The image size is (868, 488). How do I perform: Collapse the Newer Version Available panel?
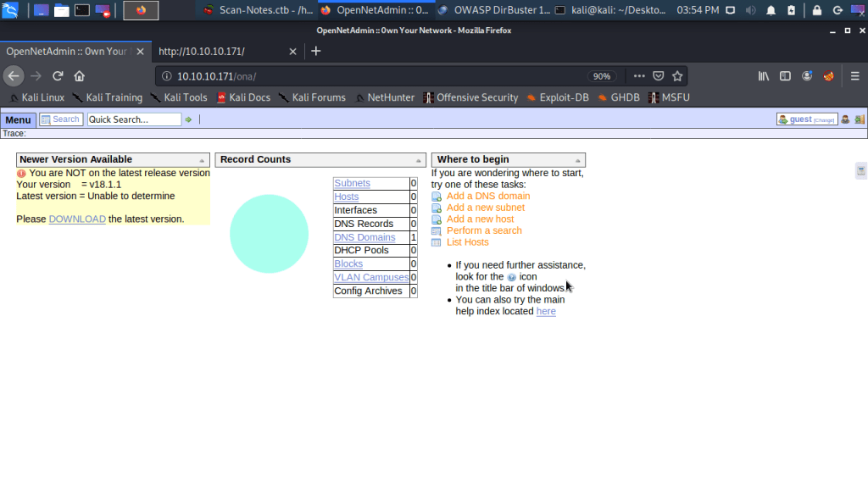(202, 160)
